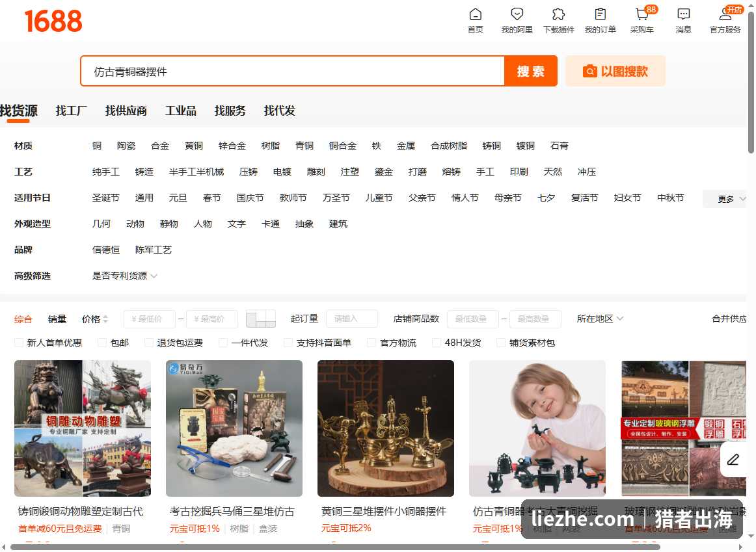756x552 pixels.
Task: Enable 退货包运费 filter
Action: (149, 343)
